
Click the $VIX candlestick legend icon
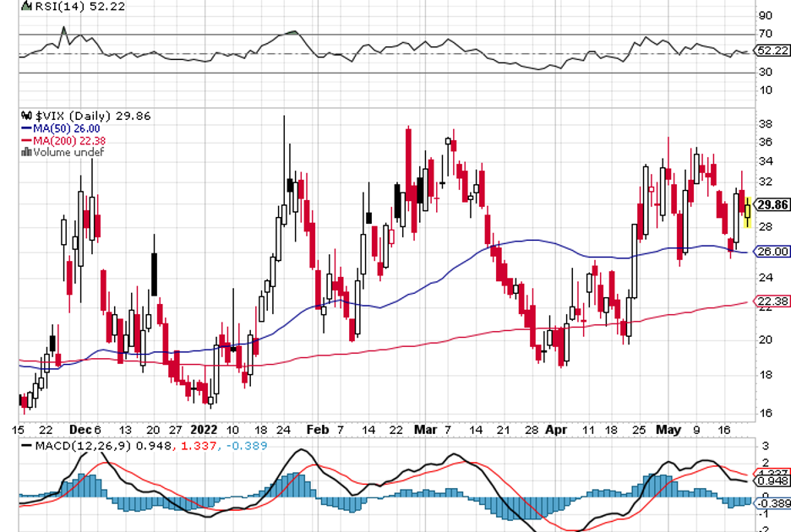click(26, 116)
